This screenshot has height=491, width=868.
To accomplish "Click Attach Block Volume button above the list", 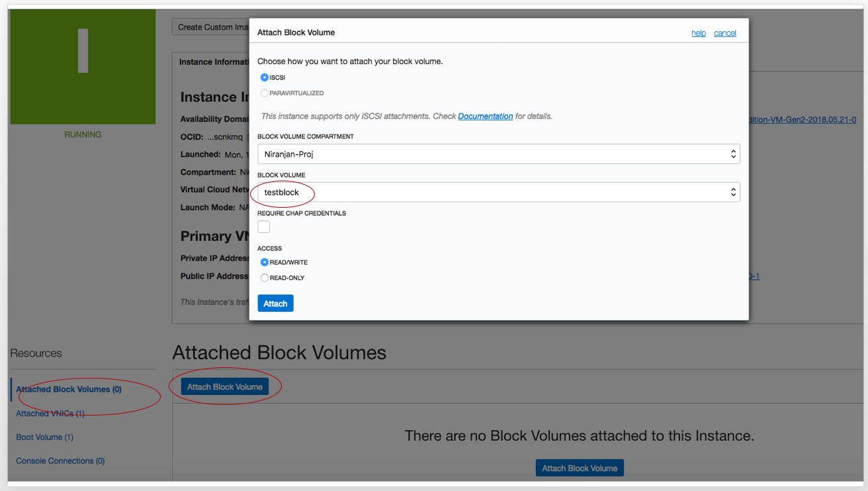I will point(225,387).
